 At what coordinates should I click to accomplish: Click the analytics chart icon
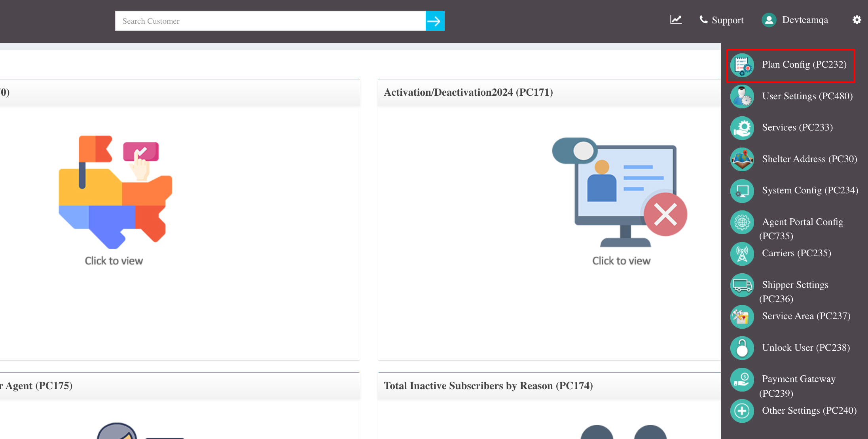(675, 20)
